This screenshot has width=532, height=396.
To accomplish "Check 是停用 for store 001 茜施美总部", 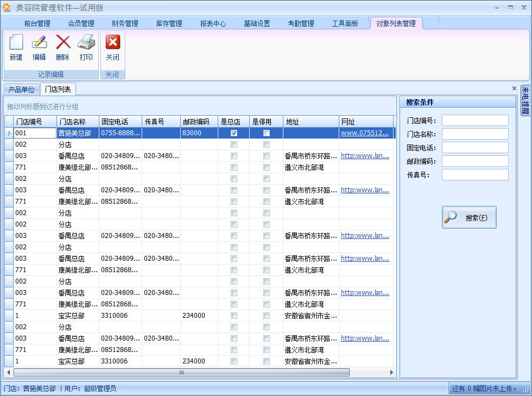I will (x=267, y=133).
